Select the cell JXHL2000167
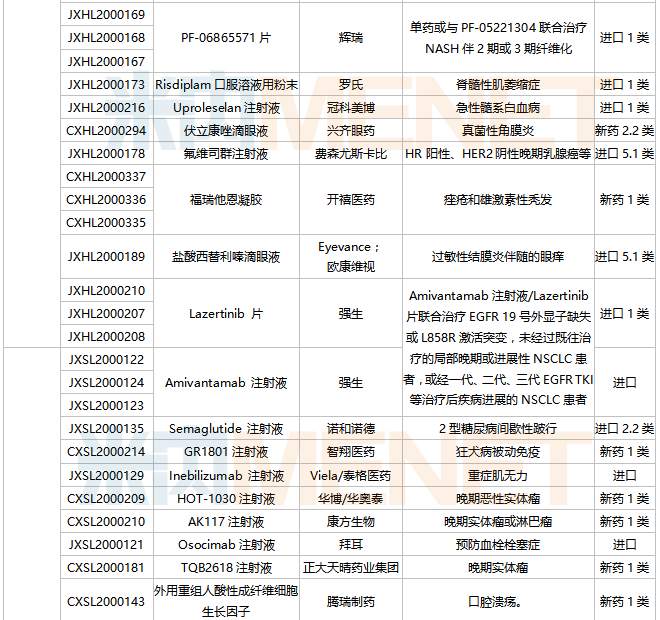This screenshot has height=620, width=660. tap(106, 61)
